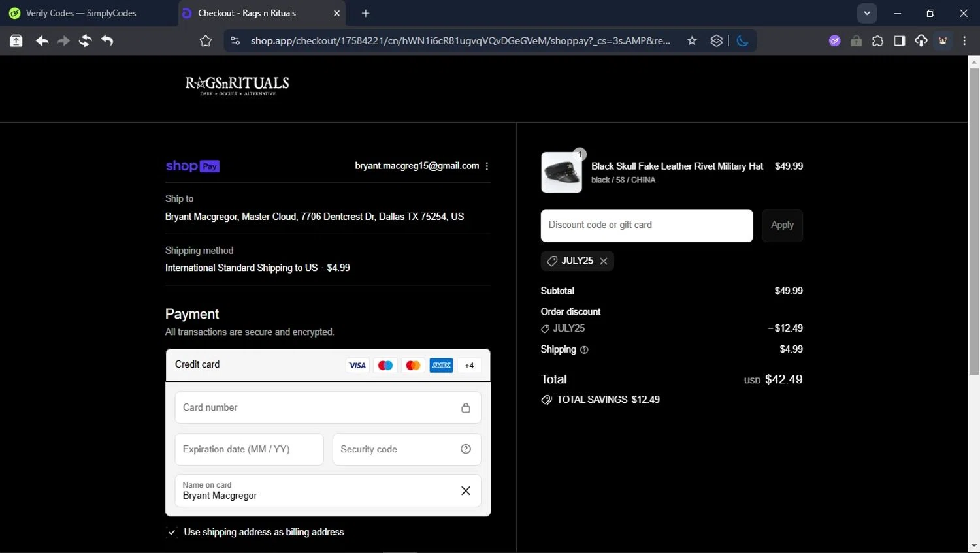Click the card number lock icon
Screen dimensions: 980x553
(466, 407)
